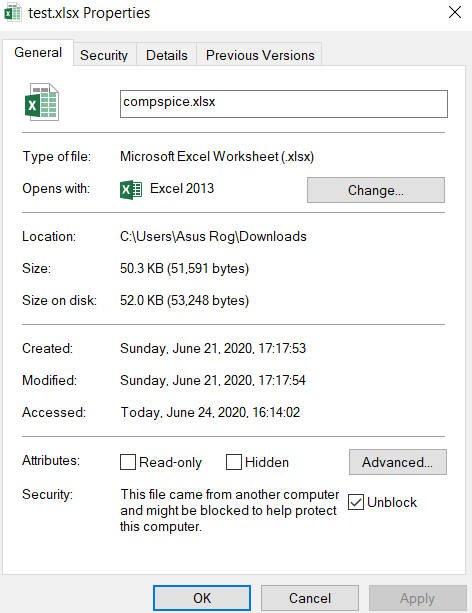Click the Location path text

pyautogui.click(x=213, y=237)
